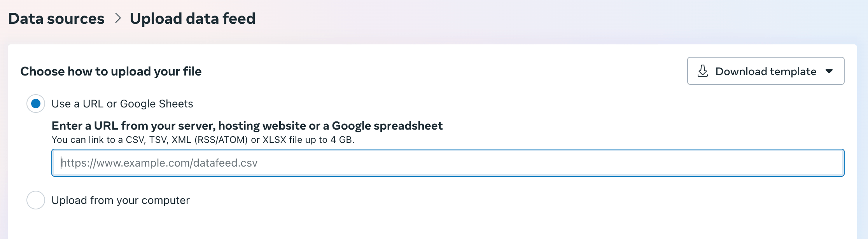
Task: Focus the data feed URL input field
Action: click(x=447, y=163)
